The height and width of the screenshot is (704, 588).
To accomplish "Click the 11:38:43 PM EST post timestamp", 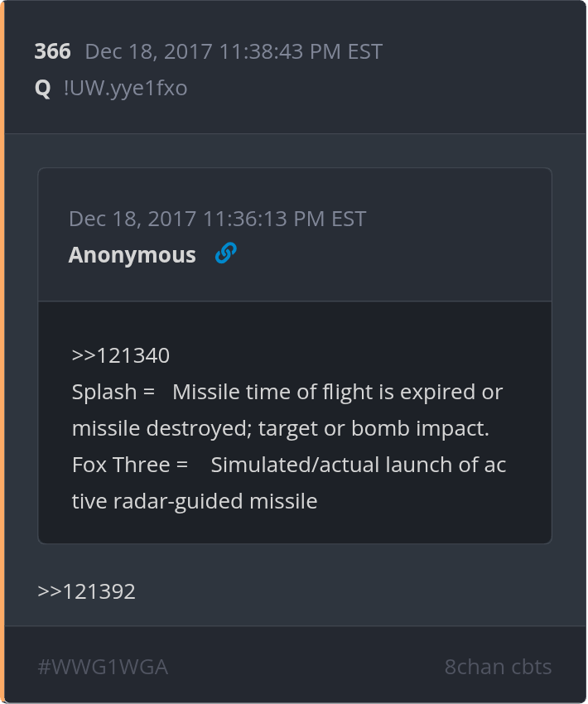I will point(234,51).
